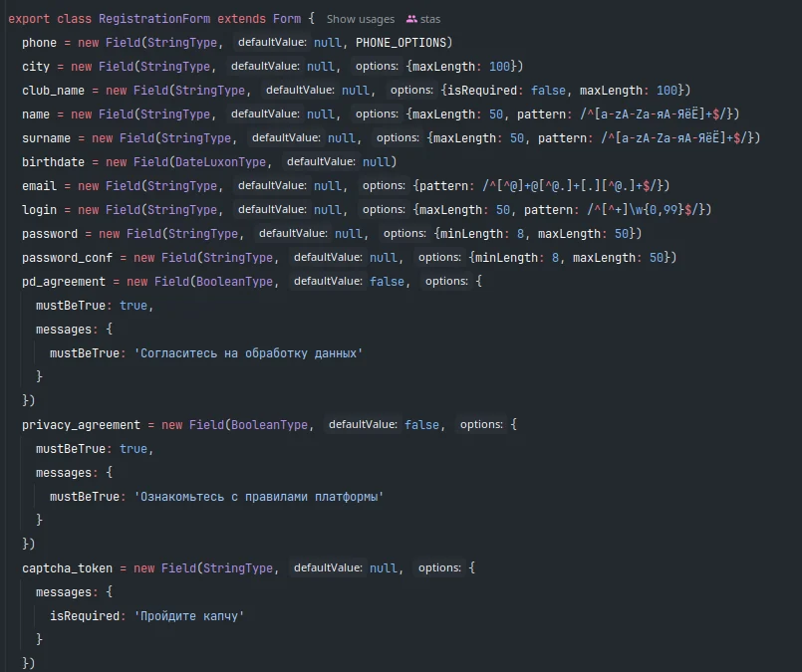Click the PHONE_OPTIONS constant
802x672 pixels.
(401, 43)
